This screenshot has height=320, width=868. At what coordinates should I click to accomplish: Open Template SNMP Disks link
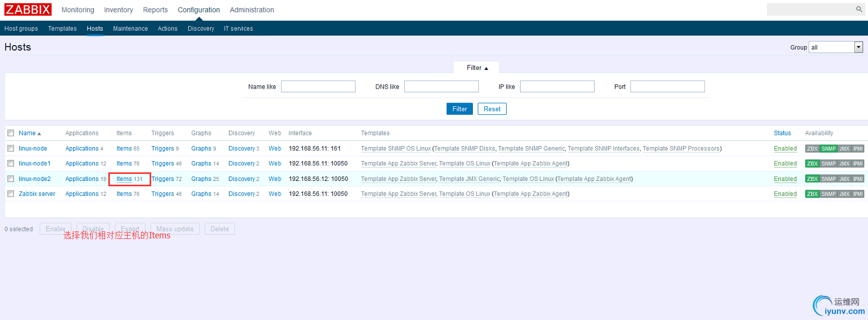point(465,149)
